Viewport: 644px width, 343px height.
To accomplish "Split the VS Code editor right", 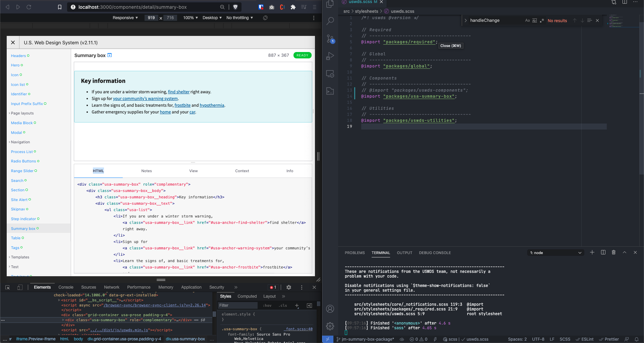I will pyautogui.click(x=625, y=2).
